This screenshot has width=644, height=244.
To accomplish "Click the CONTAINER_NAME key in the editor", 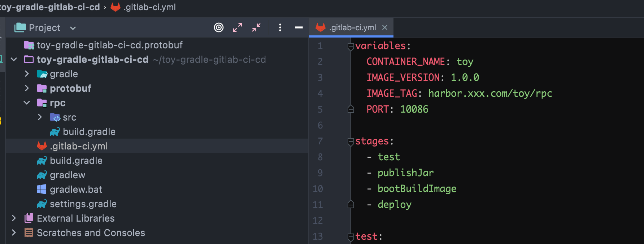I will [x=405, y=62].
